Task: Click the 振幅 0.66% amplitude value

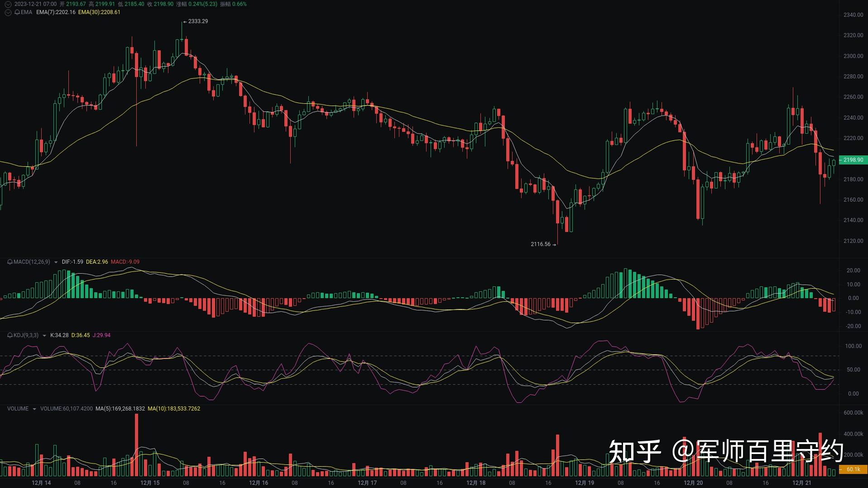Action: click(x=234, y=4)
